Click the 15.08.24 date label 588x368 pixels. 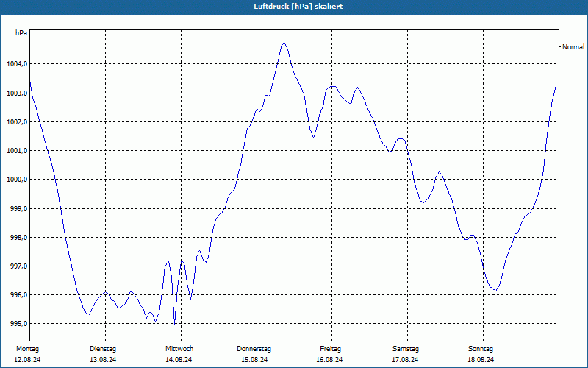[254, 360]
